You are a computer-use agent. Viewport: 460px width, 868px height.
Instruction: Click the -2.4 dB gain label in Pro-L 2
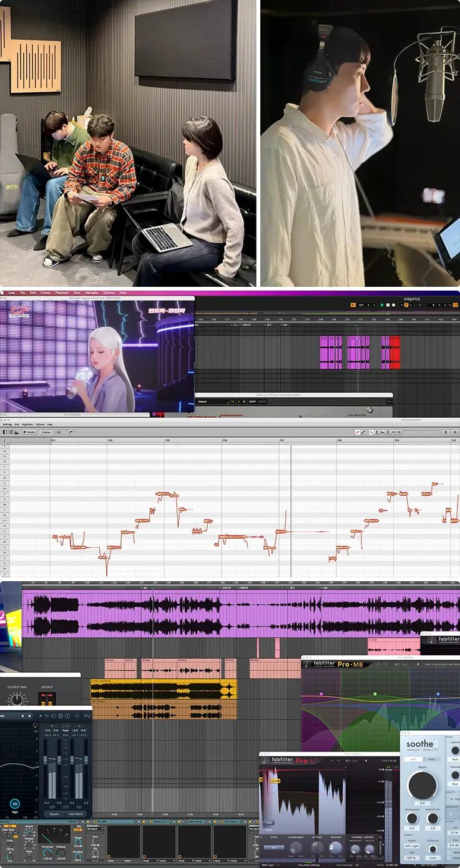275,781
